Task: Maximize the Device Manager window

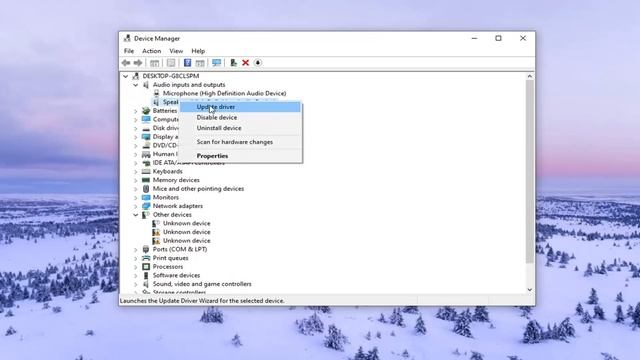Action: (x=498, y=38)
